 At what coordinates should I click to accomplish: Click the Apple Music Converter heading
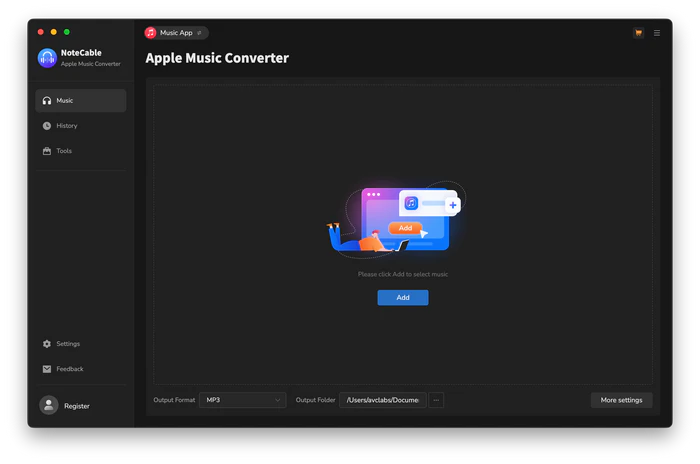click(x=217, y=58)
